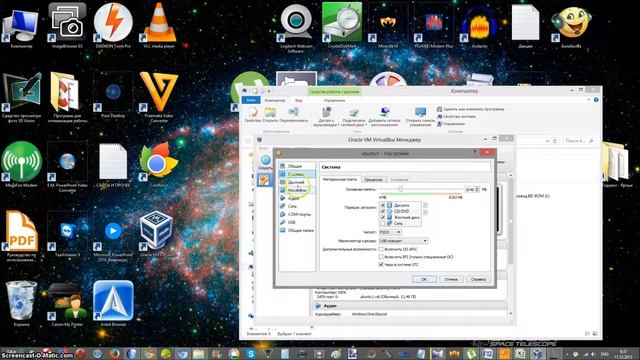Click the Rename (Переименовать) ribbon icon
Viewport: 640px width, 360px height.
pos(293,115)
